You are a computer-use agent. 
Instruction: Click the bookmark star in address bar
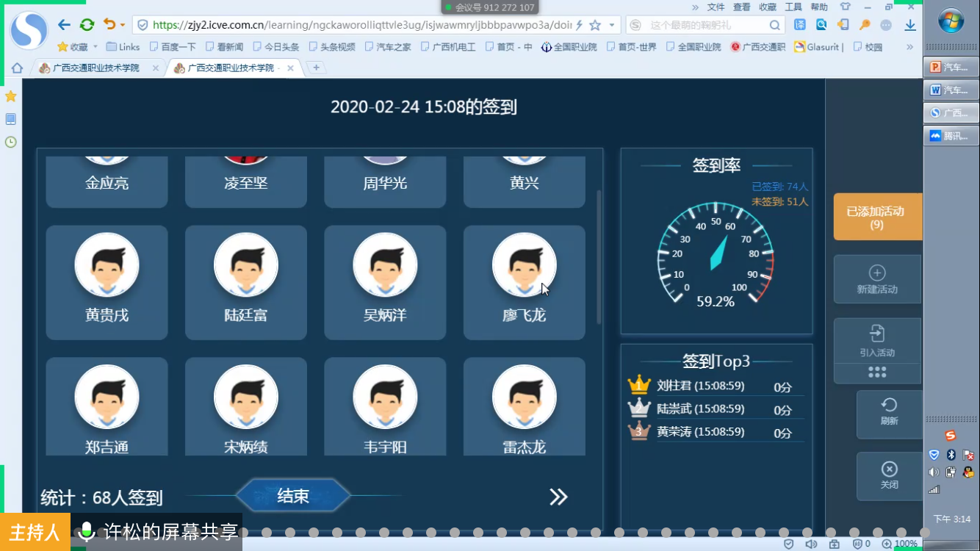pos(595,25)
